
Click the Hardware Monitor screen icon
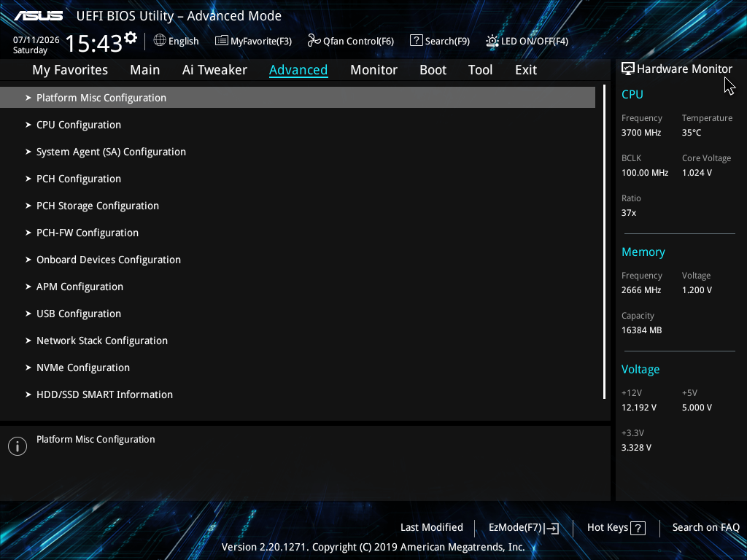tap(628, 69)
